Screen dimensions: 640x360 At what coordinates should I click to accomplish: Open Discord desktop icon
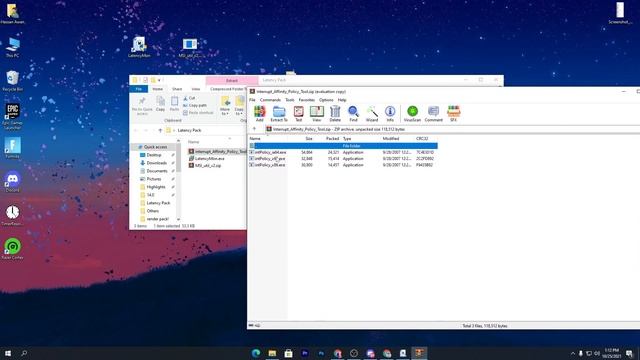pos(12,182)
